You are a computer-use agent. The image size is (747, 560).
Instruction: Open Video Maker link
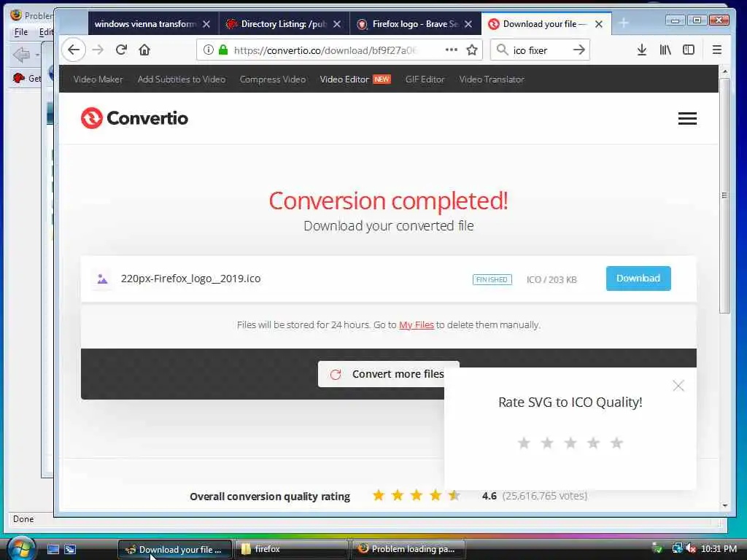(x=98, y=79)
